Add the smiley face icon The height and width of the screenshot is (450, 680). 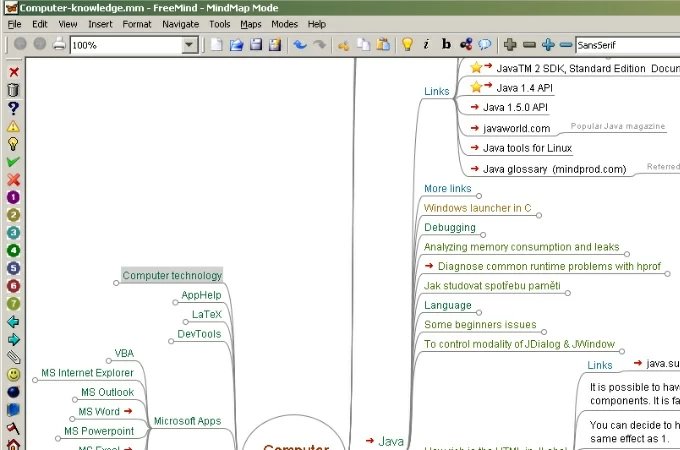click(x=13, y=375)
